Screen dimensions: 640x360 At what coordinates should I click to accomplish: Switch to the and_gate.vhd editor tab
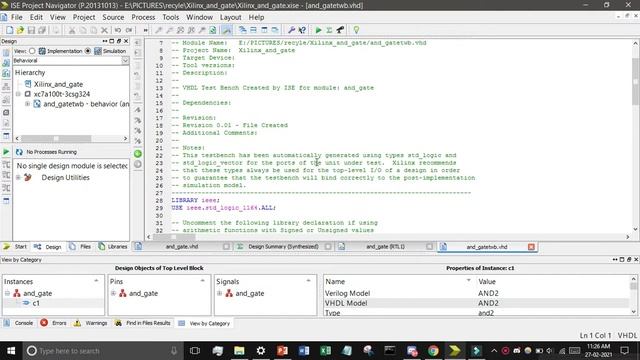182,247
